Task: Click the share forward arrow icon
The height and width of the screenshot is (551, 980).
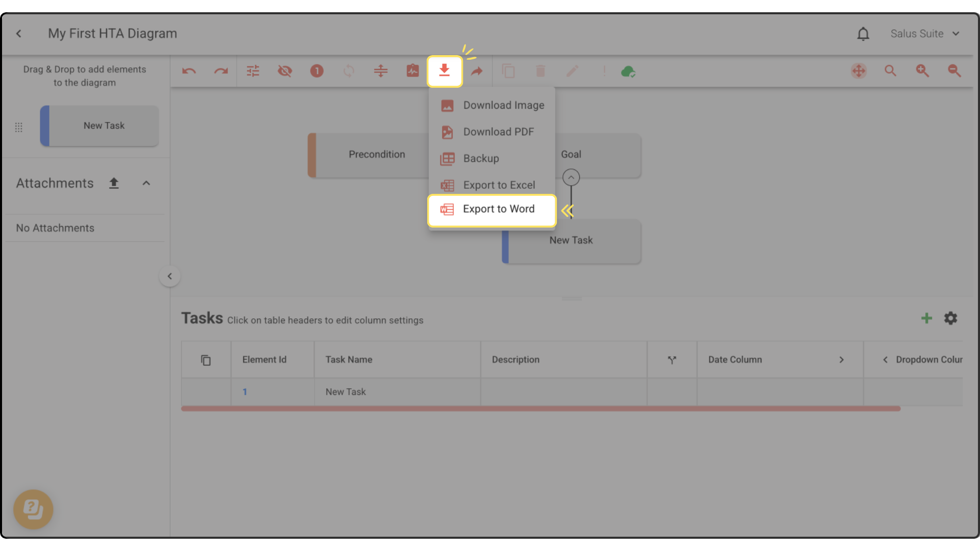Action: point(477,71)
